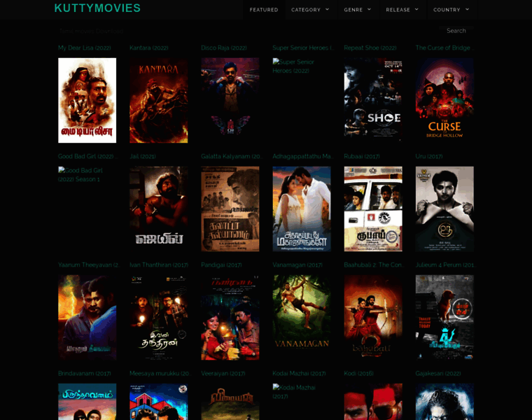Open Adhagappattathu title link
Screen dimensions: 532x420
pyautogui.click(x=303, y=156)
